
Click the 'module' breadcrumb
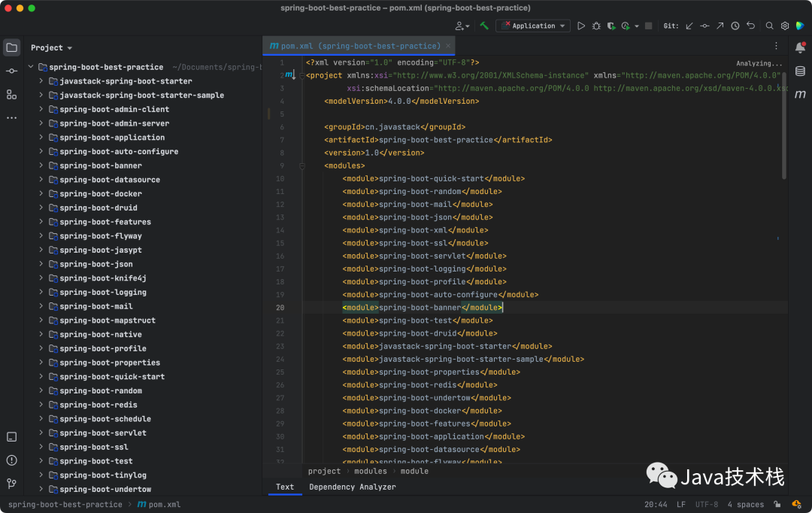click(414, 471)
